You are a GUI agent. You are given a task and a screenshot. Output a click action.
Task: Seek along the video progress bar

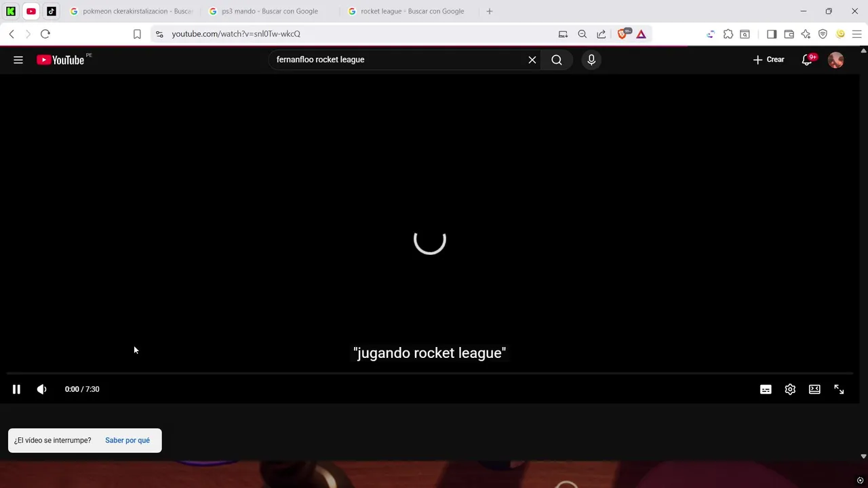point(430,373)
